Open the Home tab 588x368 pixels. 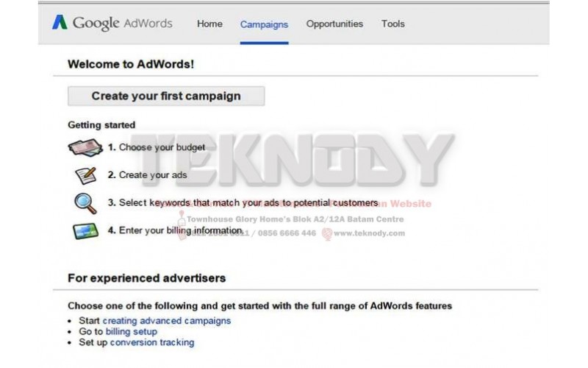(x=209, y=24)
